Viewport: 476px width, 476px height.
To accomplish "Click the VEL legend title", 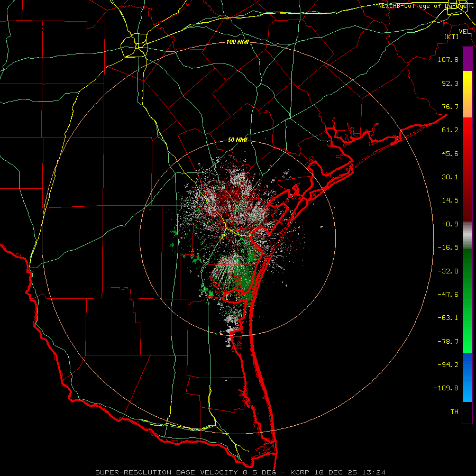I will 464,32.
